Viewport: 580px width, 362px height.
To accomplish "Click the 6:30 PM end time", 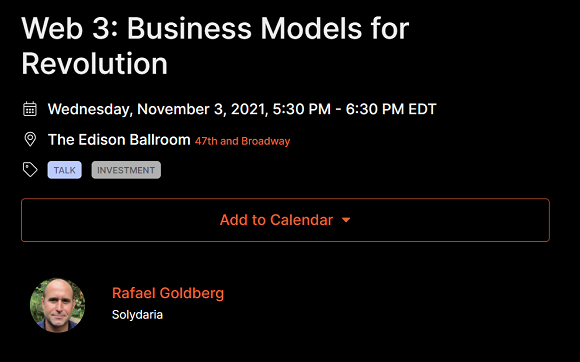I will (x=375, y=109).
